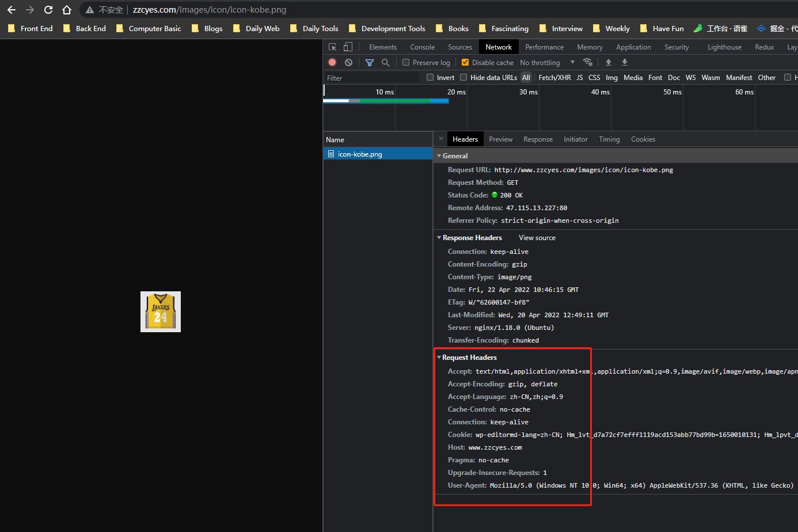Switch to the Sources panel

(459, 47)
